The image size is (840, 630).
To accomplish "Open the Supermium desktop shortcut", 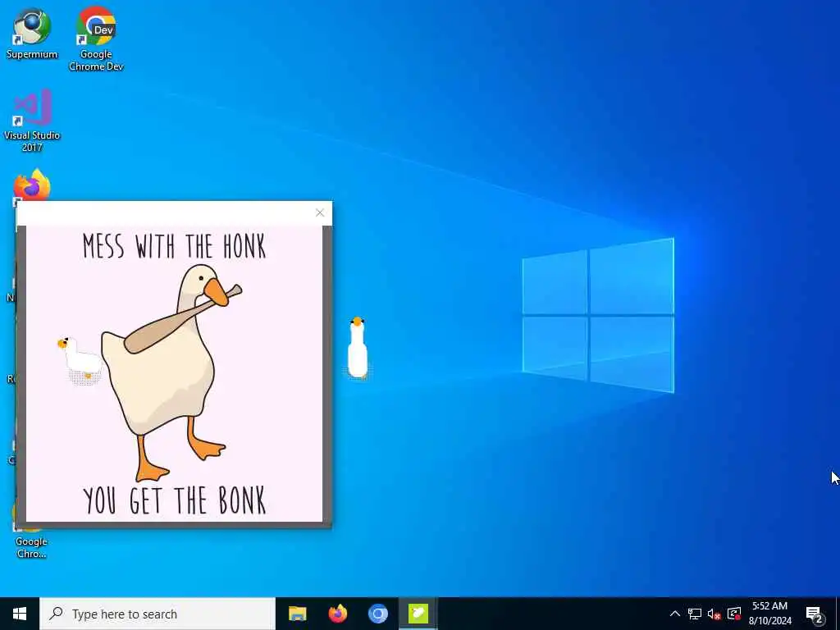I will 32,34.
